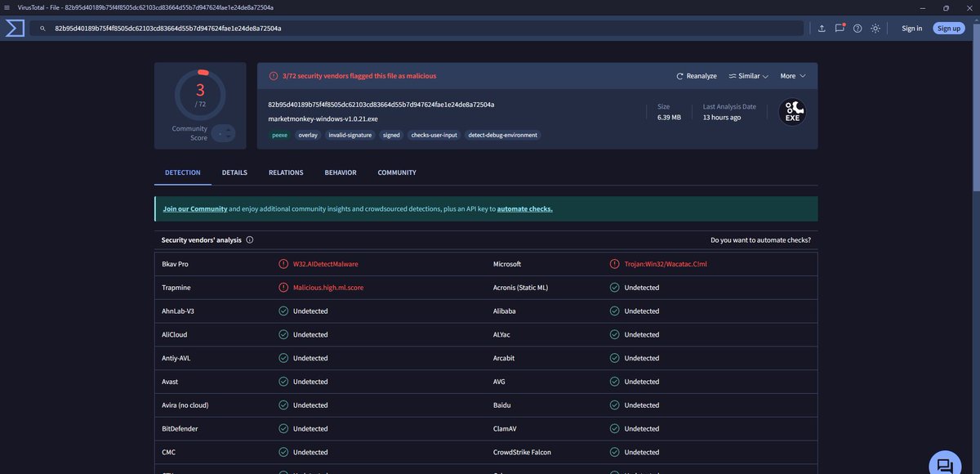Click the AhnLab-V3 undetected checkmark icon
Screen dimensions: 980x474
[283, 311]
